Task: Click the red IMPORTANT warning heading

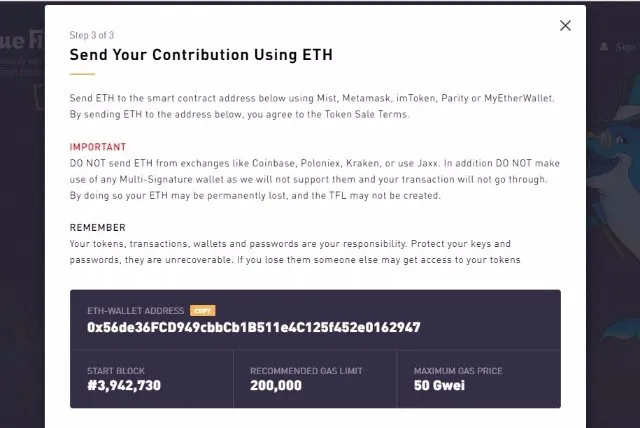Action: point(98,147)
